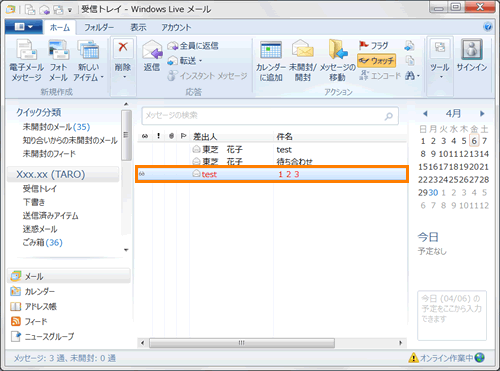This screenshot has width=500, height=371.
Task: Create new Email message
Action: click(26, 60)
